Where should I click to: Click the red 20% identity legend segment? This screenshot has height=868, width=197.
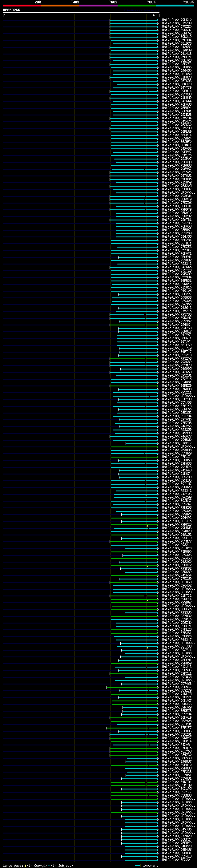[22, 6]
